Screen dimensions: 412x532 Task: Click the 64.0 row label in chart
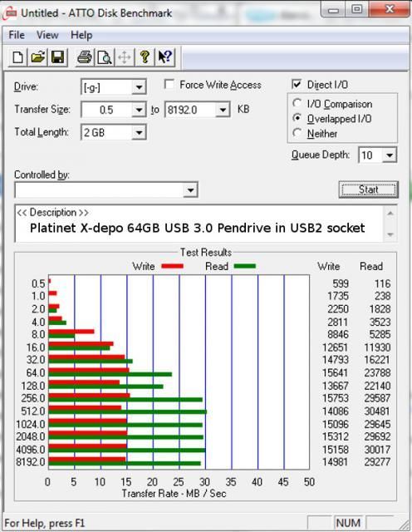coord(36,372)
